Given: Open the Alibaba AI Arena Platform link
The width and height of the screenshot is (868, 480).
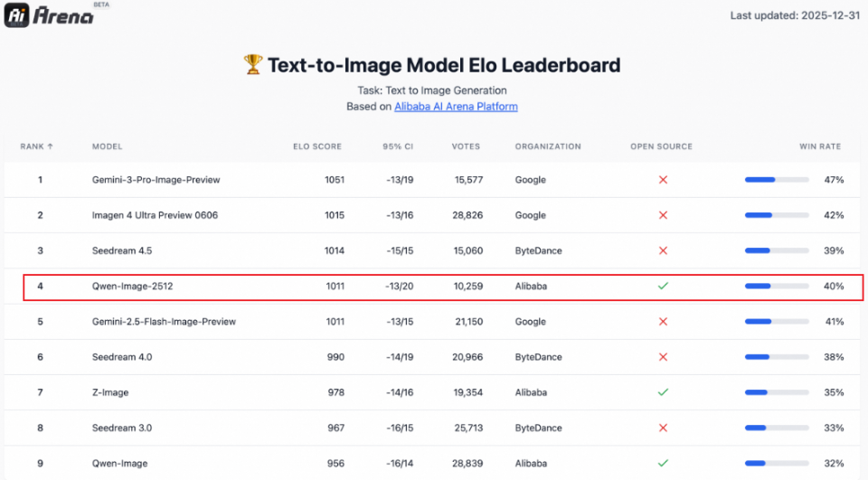Looking at the screenshot, I should 456,107.
